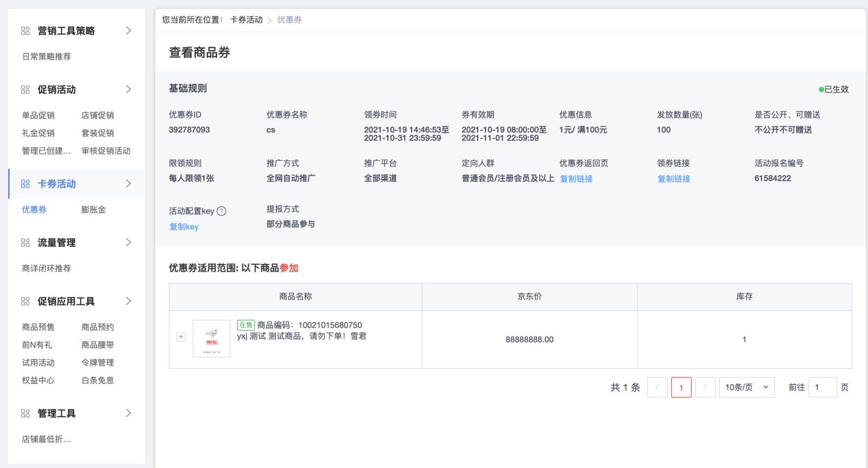Open 店铺促销 menu item
This screenshot has width=868, height=468.
(98, 115)
